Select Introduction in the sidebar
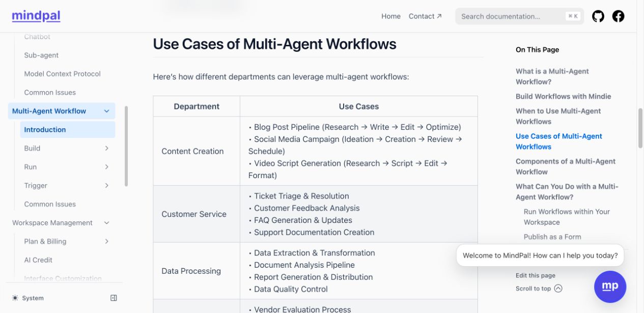Image resolution: width=644 pixels, height=313 pixels. 68,130
